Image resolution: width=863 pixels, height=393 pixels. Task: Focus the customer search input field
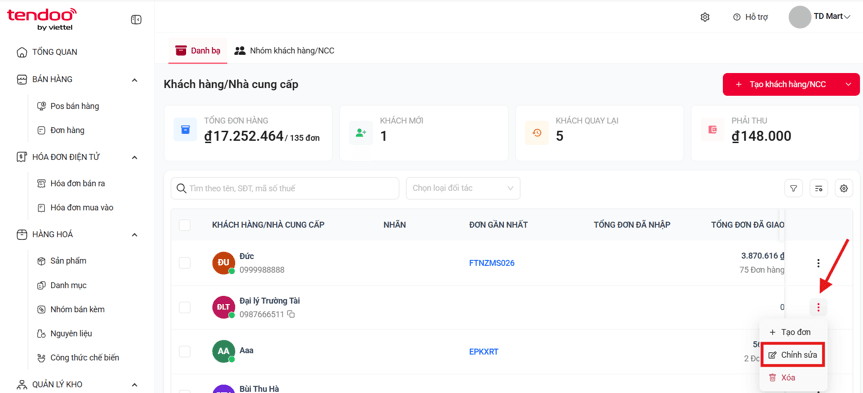click(x=285, y=188)
